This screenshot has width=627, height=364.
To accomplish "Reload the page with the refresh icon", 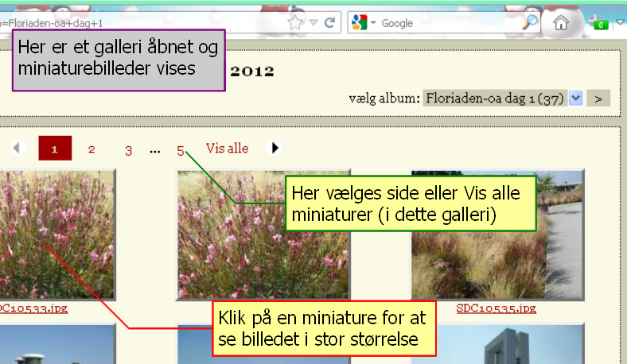I will pos(329,23).
